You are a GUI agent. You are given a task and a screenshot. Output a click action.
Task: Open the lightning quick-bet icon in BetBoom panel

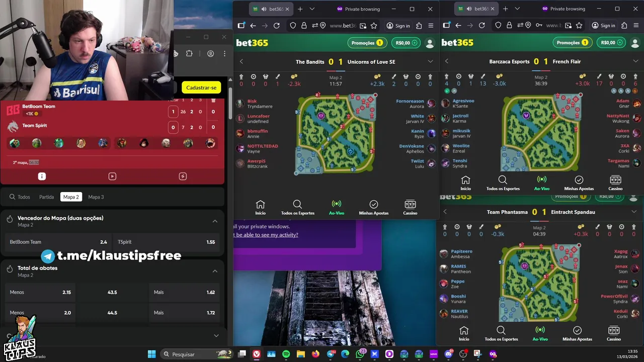pyautogui.click(x=183, y=176)
